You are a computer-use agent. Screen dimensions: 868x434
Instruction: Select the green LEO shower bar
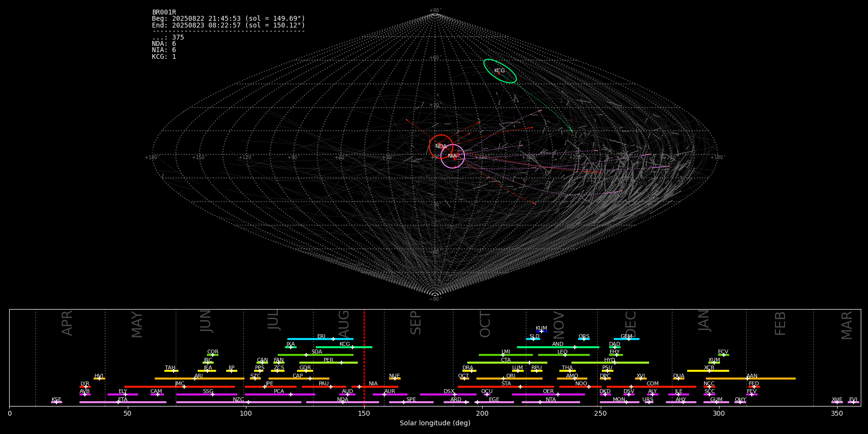coord(564,355)
